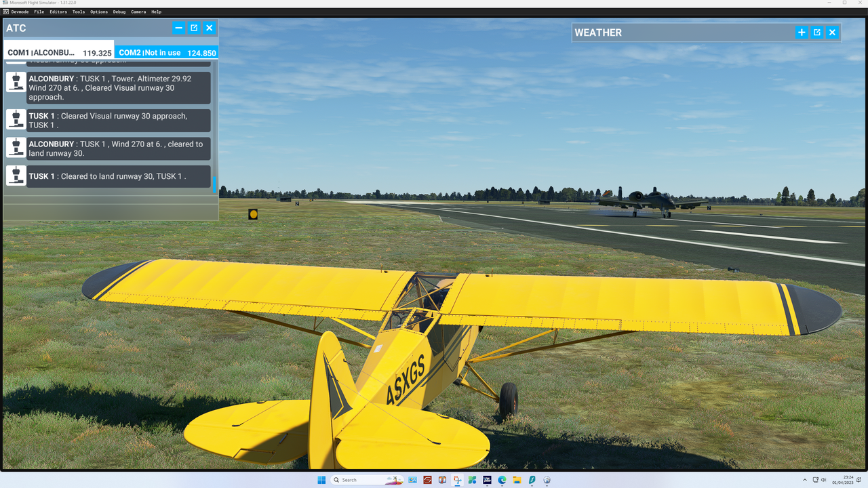The image size is (868, 488).
Task: Click tower icon beside TUSK 1 Cleared Visual message
Action: click(x=16, y=119)
